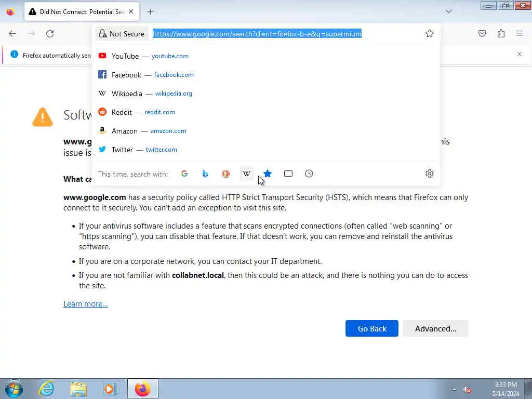
Task: Click the notification info icon
Action: point(14,54)
